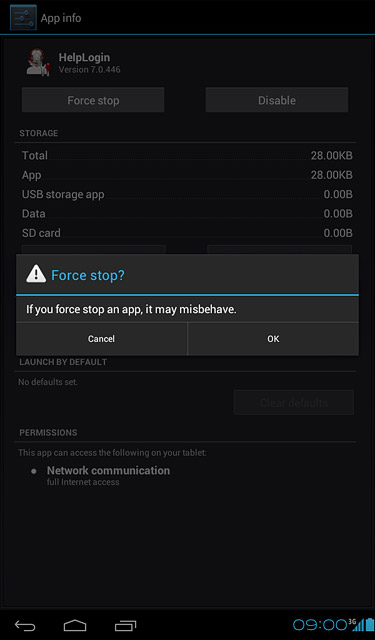Image resolution: width=375 pixels, height=640 pixels.
Task: Cancel the Force stop dialog
Action: point(101,339)
